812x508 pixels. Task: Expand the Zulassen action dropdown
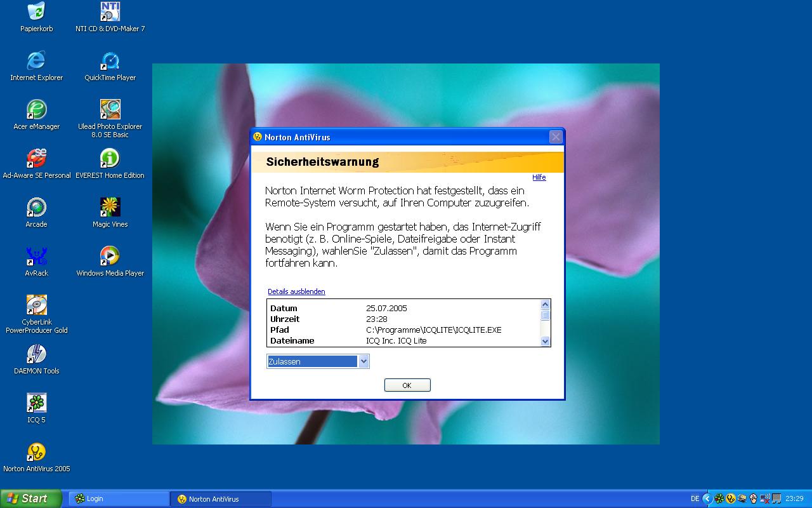tap(363, 361)
